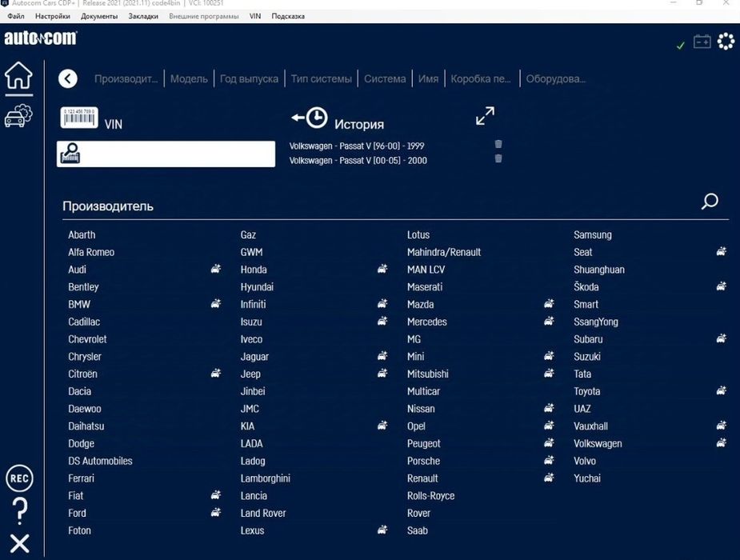Choose manufacturer Rolls-Royce

click(431, 495)
